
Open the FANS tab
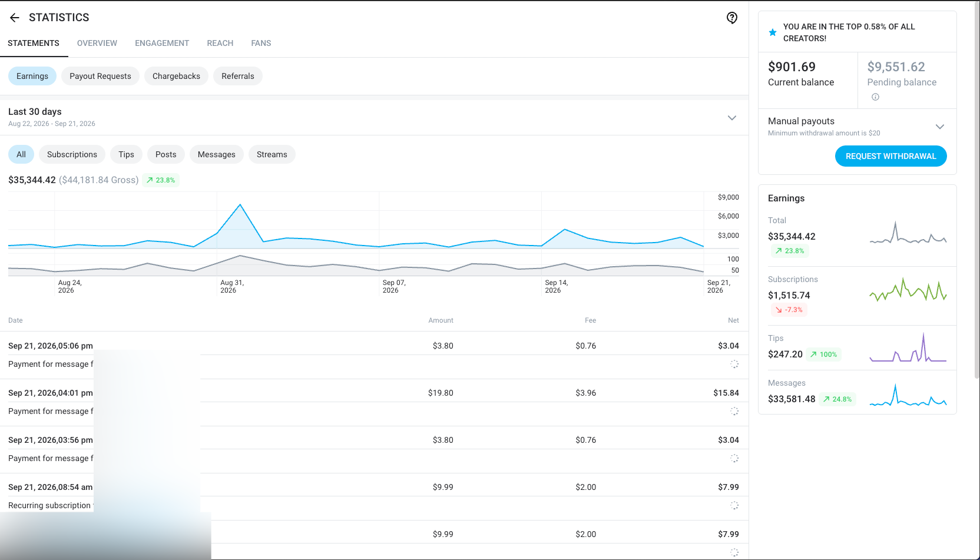pos(261,43)
